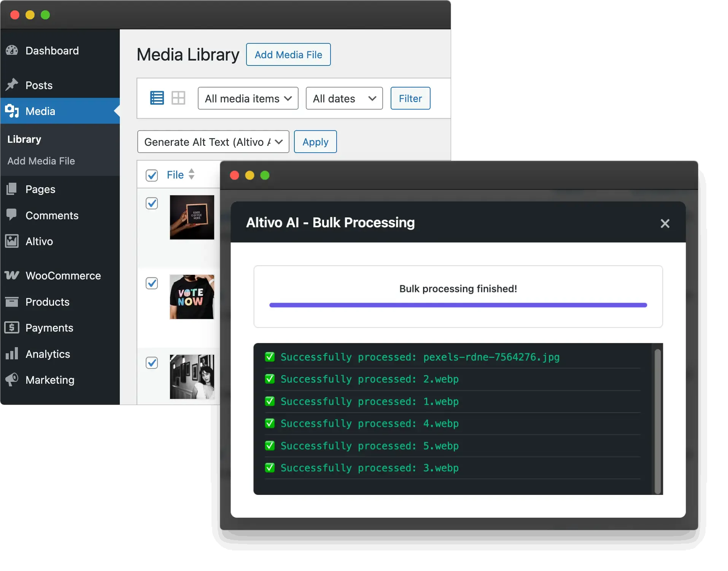Click 'Successfully processed: pexels-rdne-7564276.jpg' log text
This screenshot has width=728, height=571.
pyautogui.click(x=420, y=357)
